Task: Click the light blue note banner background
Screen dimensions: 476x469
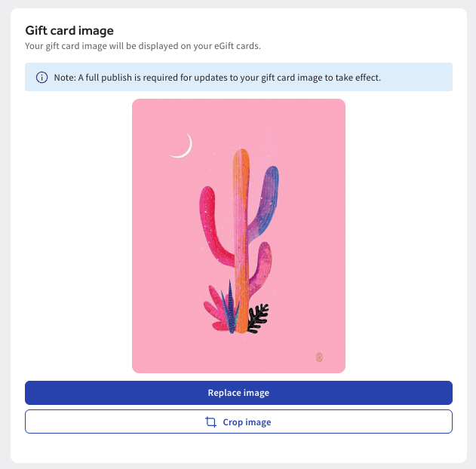Action: click(x=422, y=78)
